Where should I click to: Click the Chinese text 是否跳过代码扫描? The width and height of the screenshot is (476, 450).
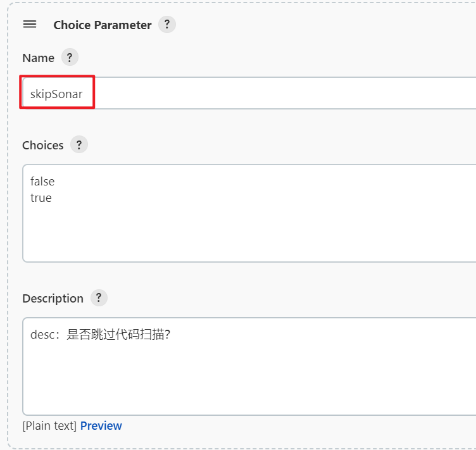point(116,335)
